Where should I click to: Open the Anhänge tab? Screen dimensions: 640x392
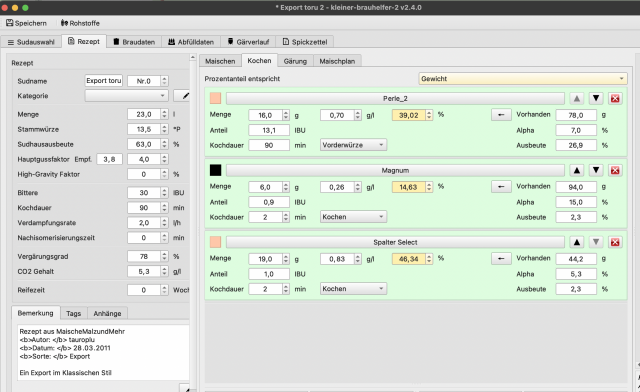point(107,313)
